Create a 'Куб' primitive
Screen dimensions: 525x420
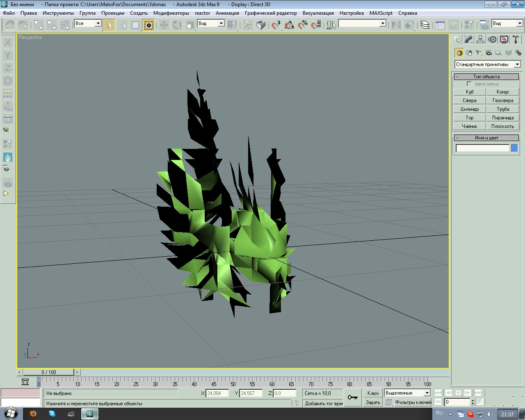470,92
